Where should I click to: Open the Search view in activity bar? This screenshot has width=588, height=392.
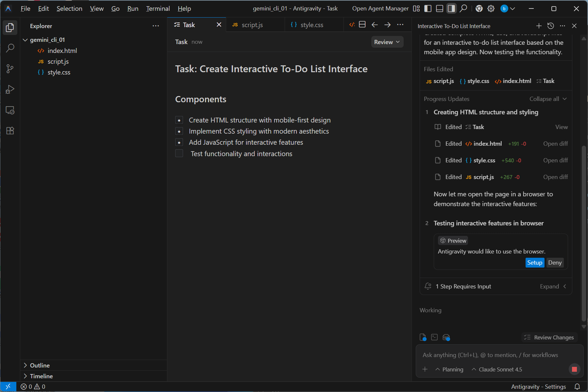10,48
